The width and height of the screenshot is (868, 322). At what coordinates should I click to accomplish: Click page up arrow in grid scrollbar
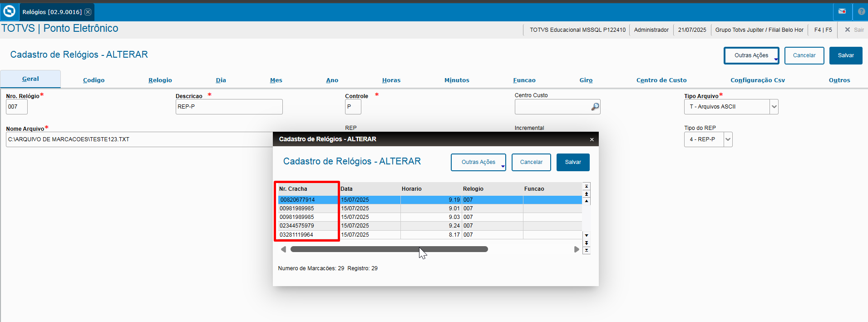point(587,194)
